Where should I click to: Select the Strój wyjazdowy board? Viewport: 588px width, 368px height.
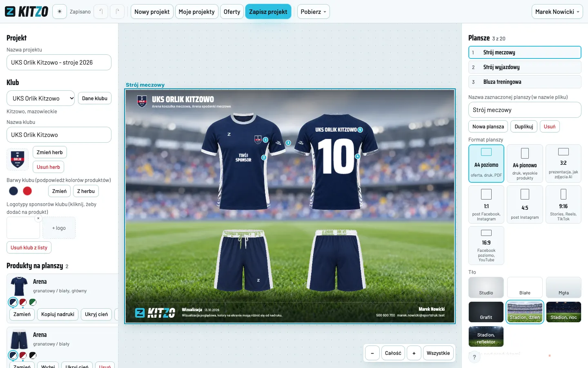pyautogui.click(x=525, y=67)
